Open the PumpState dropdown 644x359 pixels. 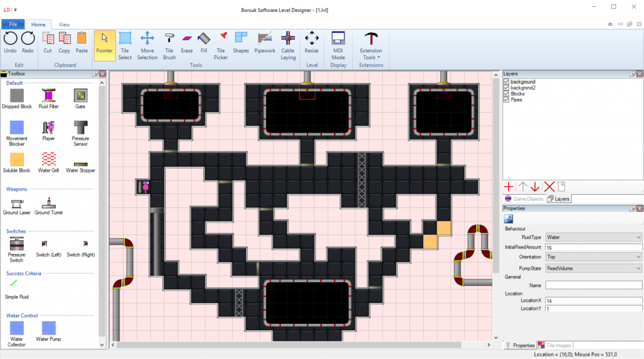click(594, 268)
